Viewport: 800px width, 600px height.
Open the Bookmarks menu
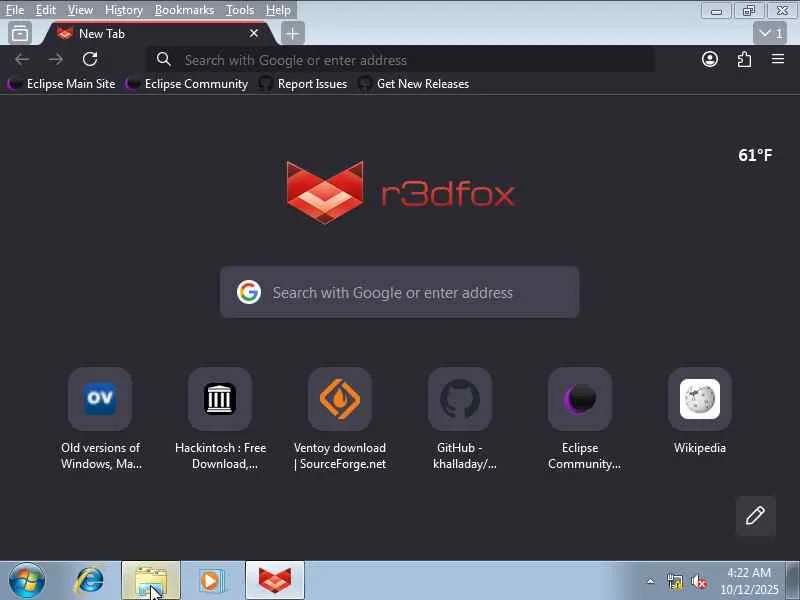click(x=184, y=10)
